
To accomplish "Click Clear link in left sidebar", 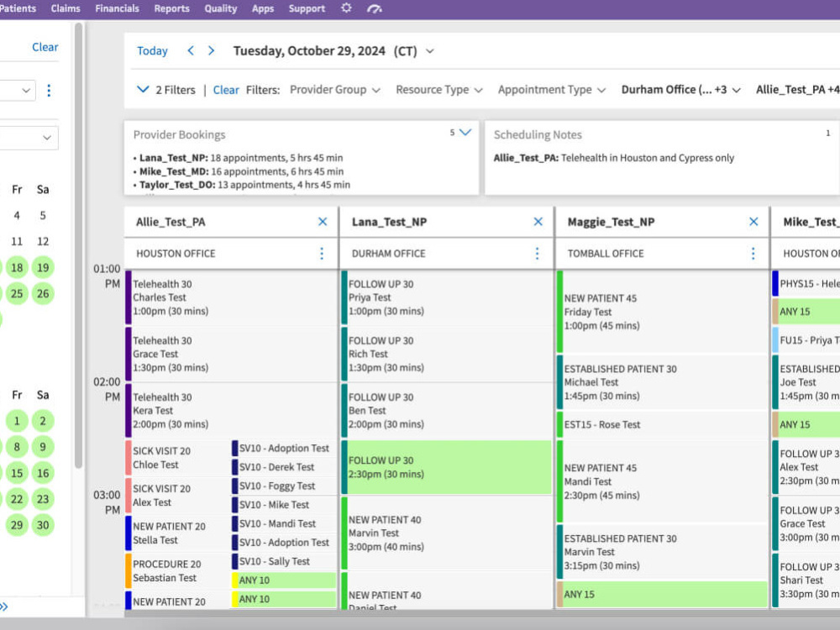I will click(x=45, y=47).
